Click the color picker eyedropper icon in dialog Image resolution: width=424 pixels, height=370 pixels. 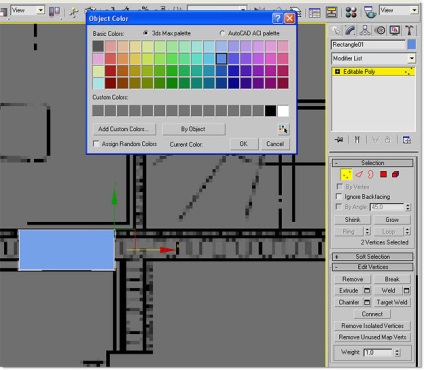coord(283,129)
